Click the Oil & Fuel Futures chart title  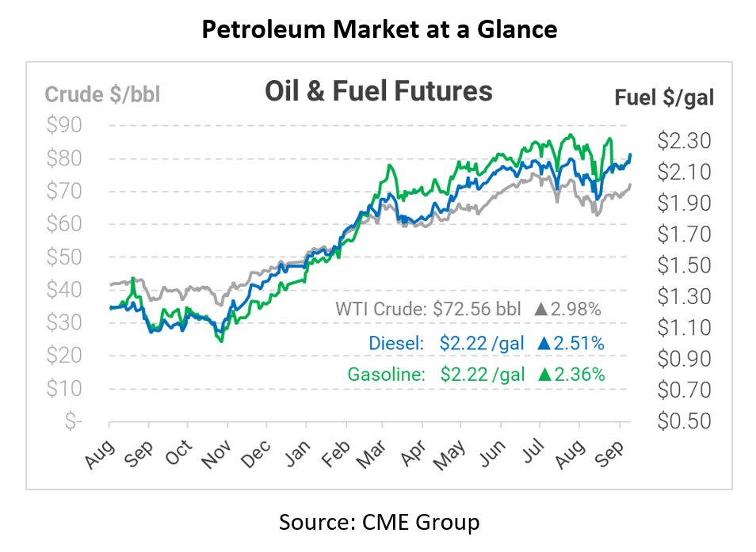pos(378,91)
